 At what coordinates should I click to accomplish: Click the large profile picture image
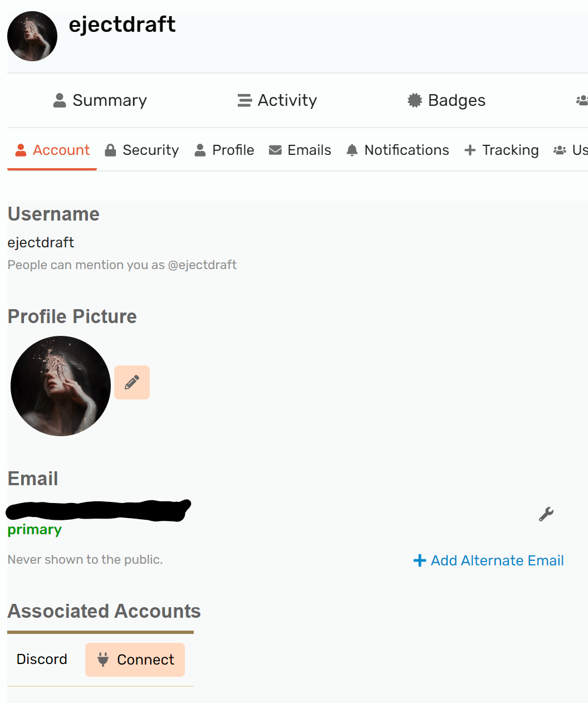point(61,386)
